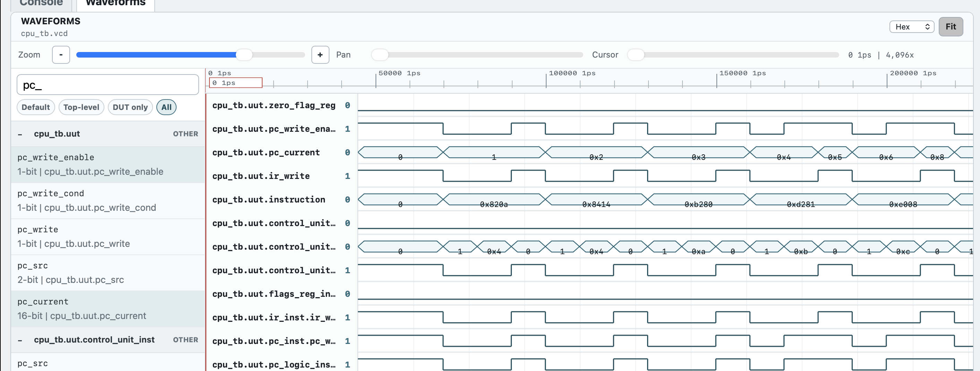Screen dimensions: 980x371
Task: Click the 0xc control unit waveform segment
Action: click(903, 247)
